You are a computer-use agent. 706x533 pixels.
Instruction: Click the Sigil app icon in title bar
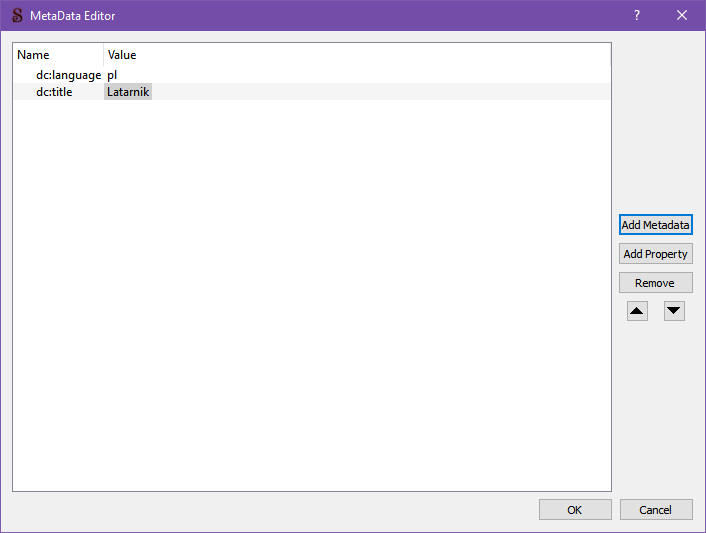click(17, 15)
